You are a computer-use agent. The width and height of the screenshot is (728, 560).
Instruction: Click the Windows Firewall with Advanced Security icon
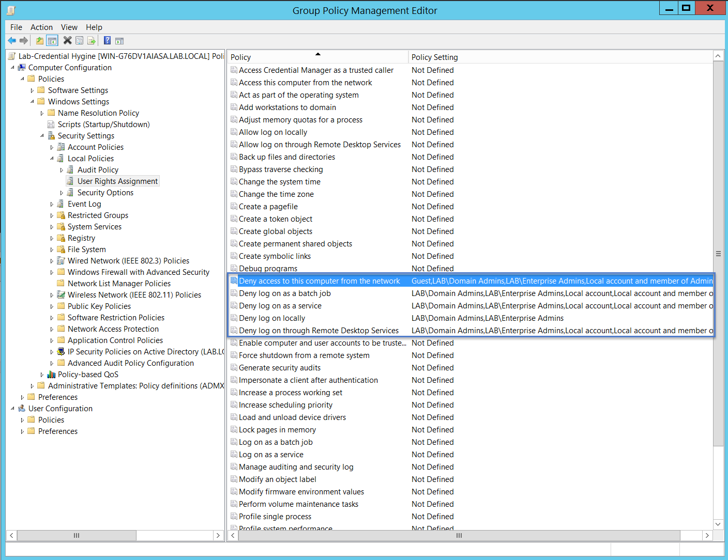(x=61, y=272)
